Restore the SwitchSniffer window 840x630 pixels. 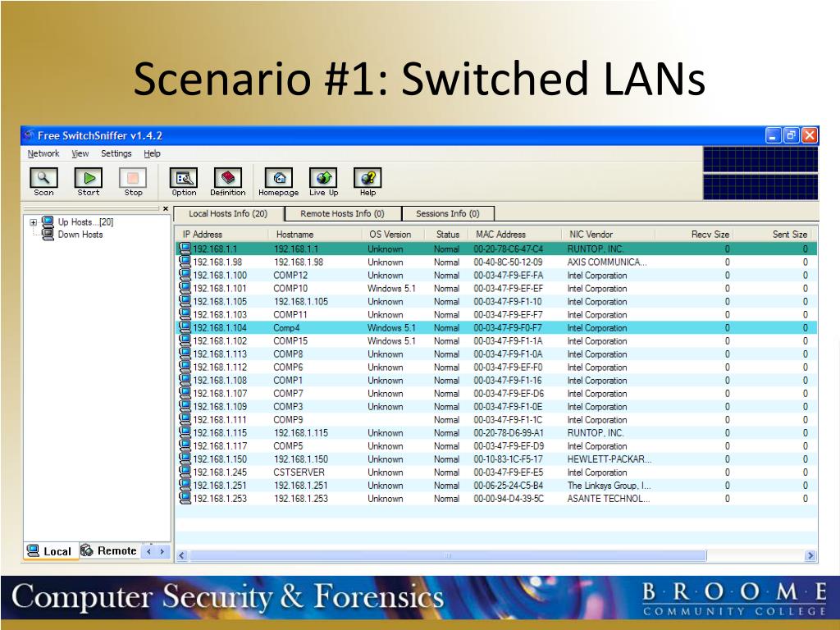pos(791,135)
